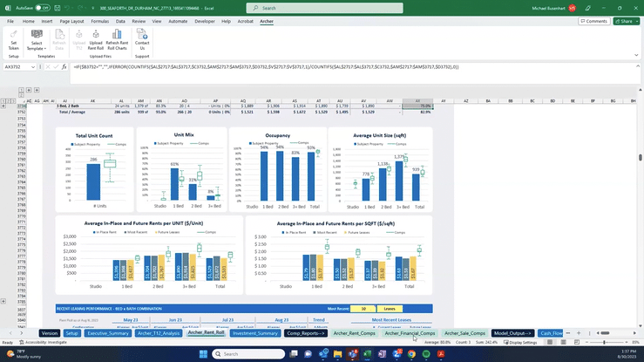
Task: Open the Archer_Financial_Comps sheet tab
Action: (410, 333)
